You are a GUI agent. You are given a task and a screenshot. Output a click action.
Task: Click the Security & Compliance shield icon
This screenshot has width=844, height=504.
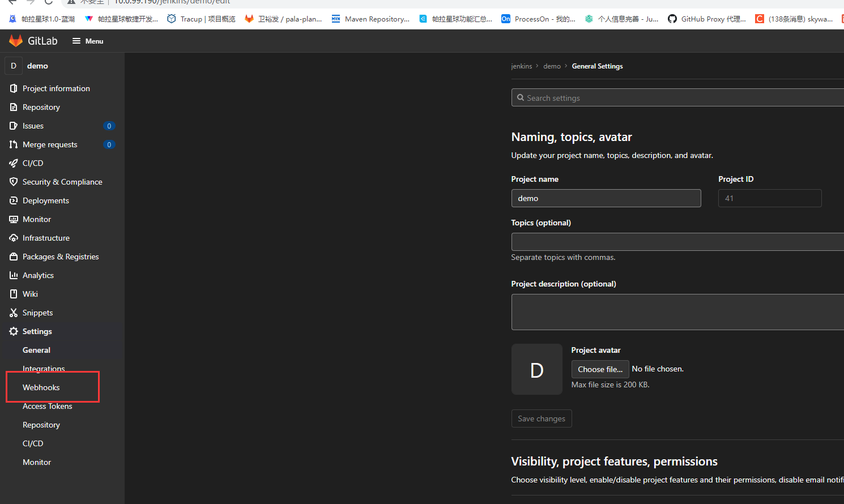pos(14,182)
